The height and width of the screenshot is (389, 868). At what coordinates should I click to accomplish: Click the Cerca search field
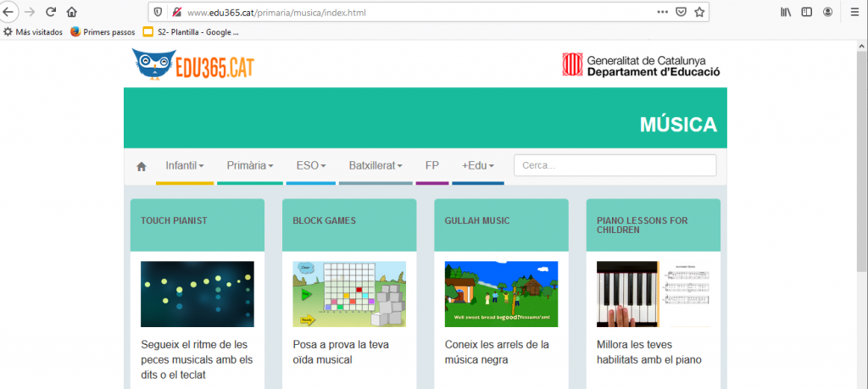coord(615,165)
